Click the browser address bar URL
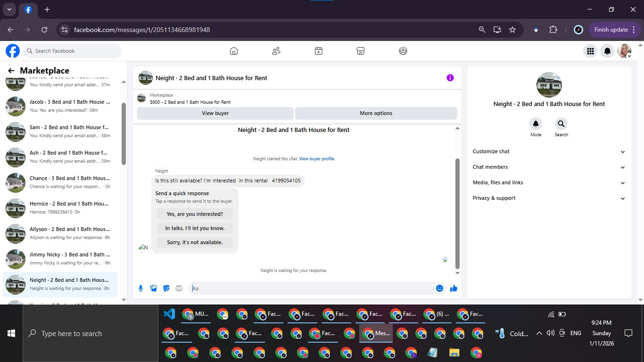The height and width of the screenshot is (362, 644). 142,30
